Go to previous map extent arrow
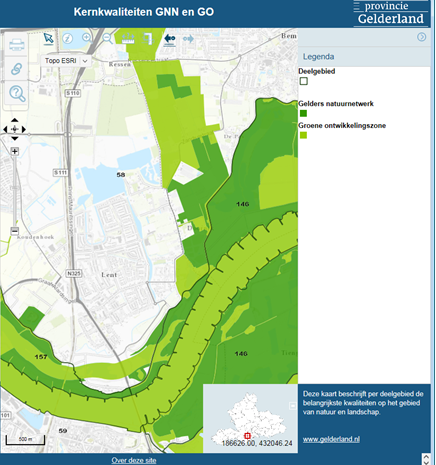Image resolution: width=436 pixels, height=465 pixels. point(169,39)
